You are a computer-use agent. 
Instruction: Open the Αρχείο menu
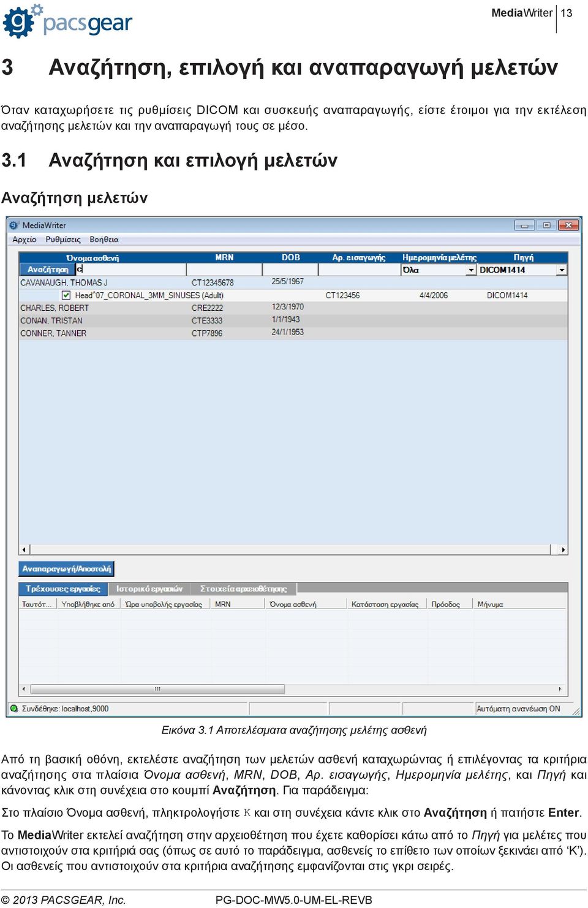(x=24, y=240)
